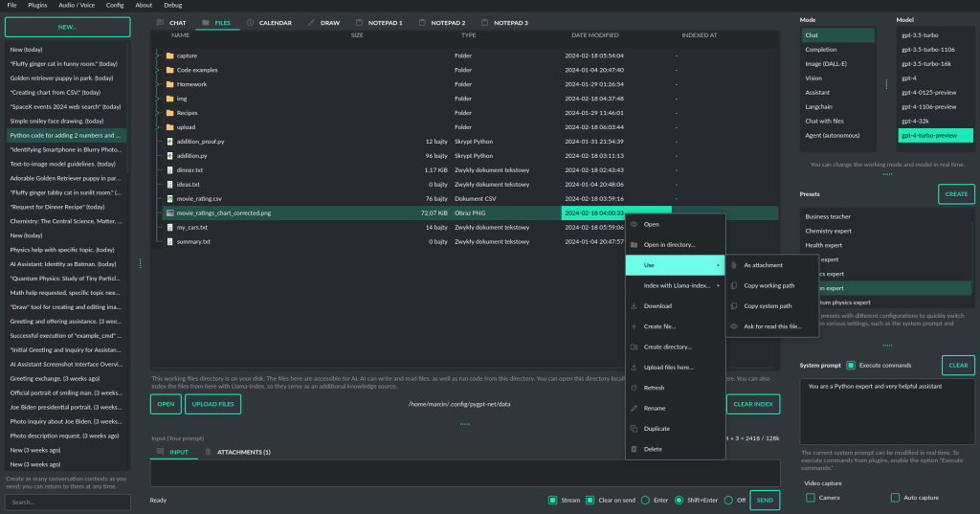Click the Download icon in context menu
The height and width of the screenshot is (514, 980).
click(x=634, y=306)
